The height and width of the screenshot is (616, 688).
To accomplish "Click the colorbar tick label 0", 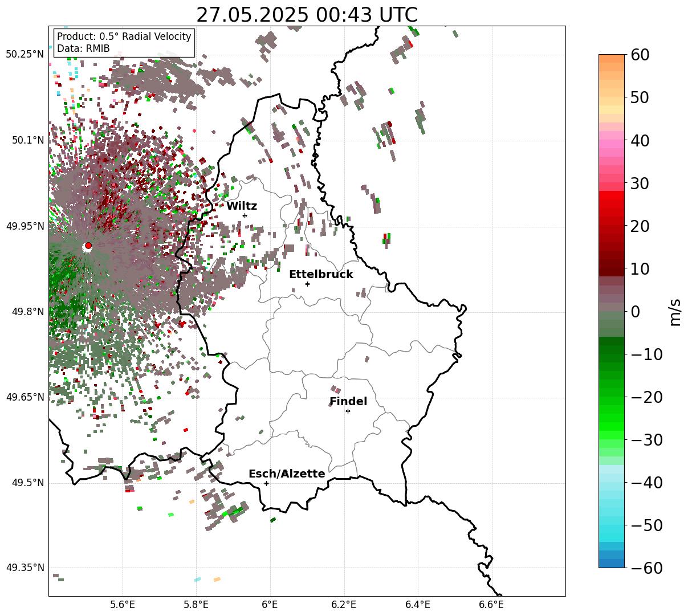I will 635,312.
